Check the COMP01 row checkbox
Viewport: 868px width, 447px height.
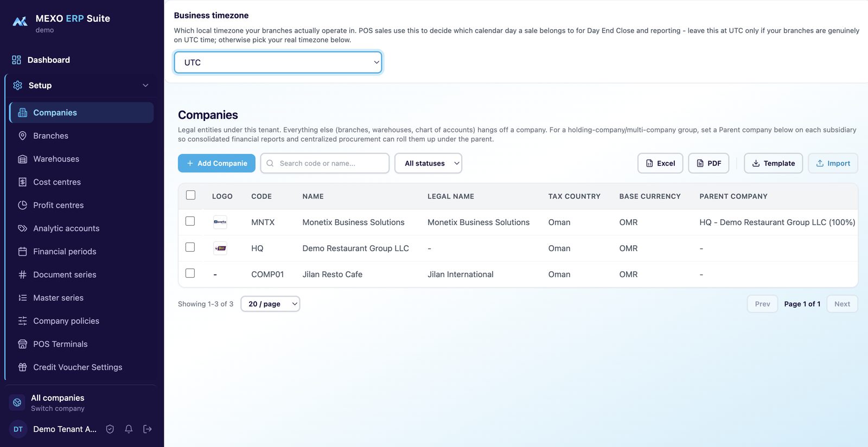tap(190, 273)
